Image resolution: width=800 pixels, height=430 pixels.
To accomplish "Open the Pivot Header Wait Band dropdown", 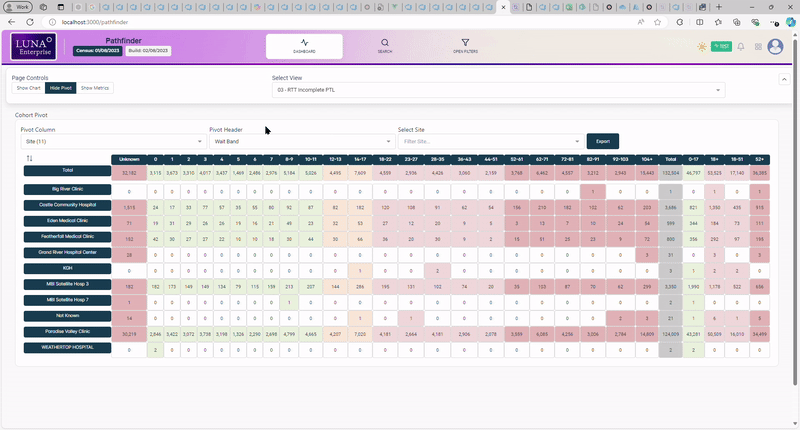I will click(298, 142).
